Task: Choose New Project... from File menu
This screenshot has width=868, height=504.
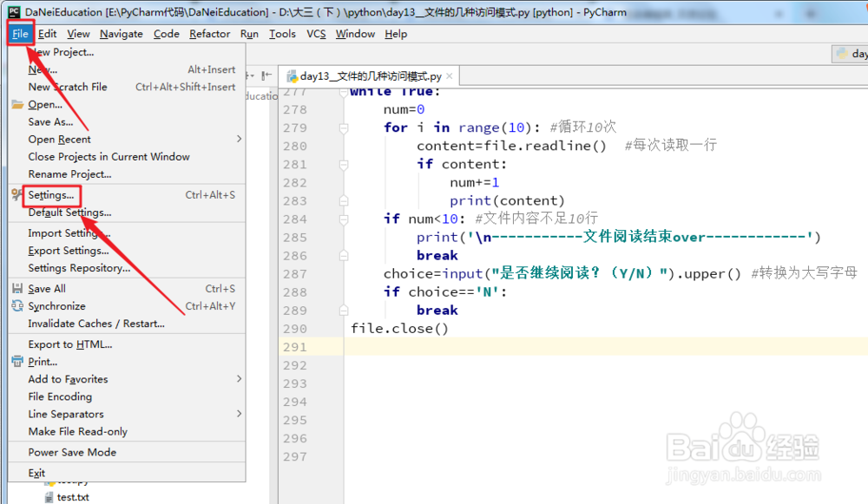Action: (127, 52)
